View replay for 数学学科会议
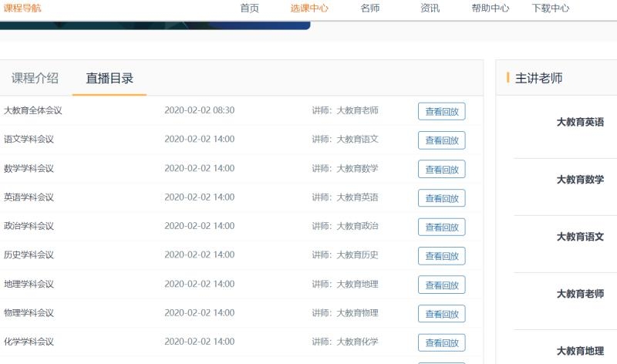The height and width of the screenshot is (364, 617). 441,169
